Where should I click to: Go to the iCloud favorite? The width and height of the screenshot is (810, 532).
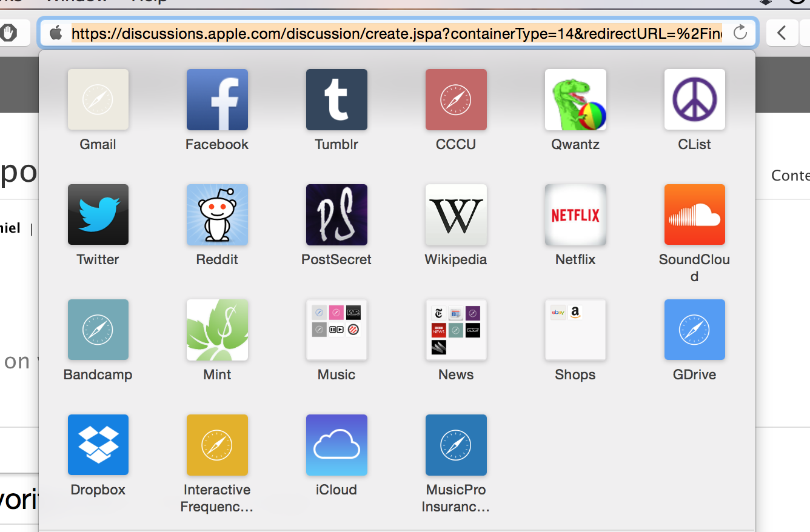[336, 445]
